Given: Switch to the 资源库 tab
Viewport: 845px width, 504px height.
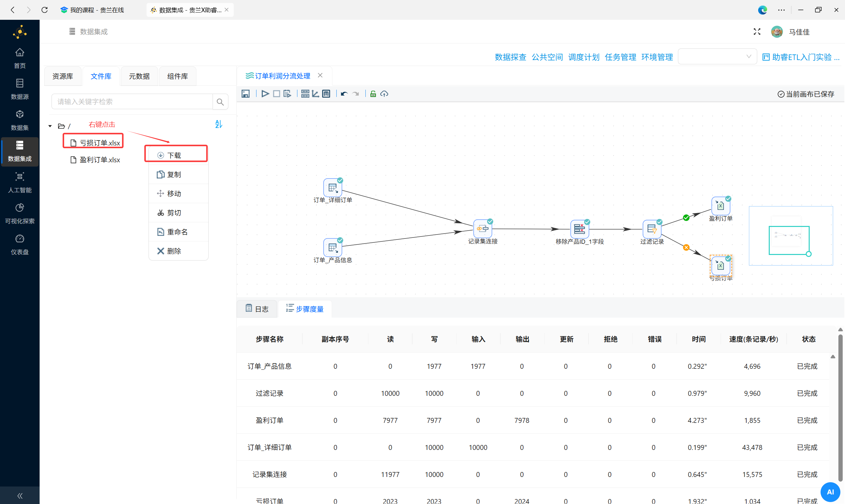Looking at the screenshot, I should 63,76.
